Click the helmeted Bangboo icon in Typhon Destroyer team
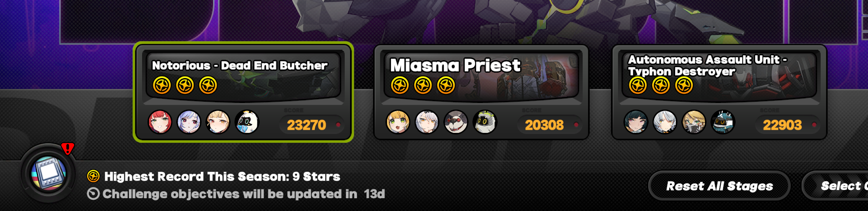868x211 pixels. pyautogui.click(x=723, y=122)
